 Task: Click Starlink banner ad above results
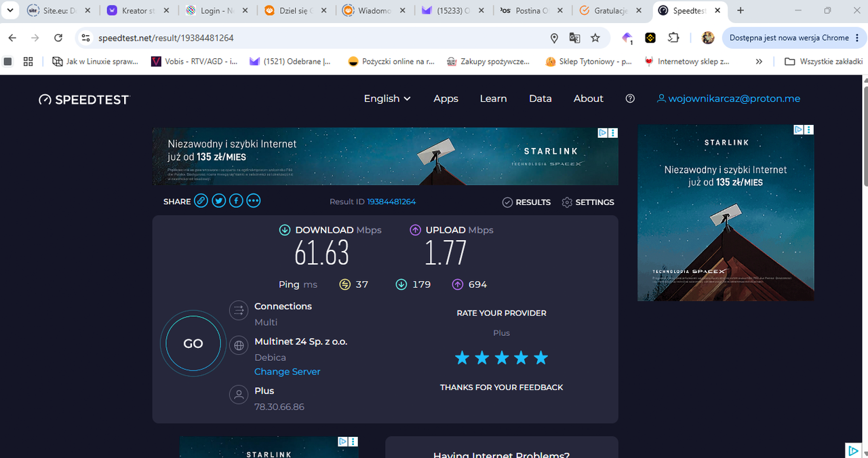[x=385, y=156]
